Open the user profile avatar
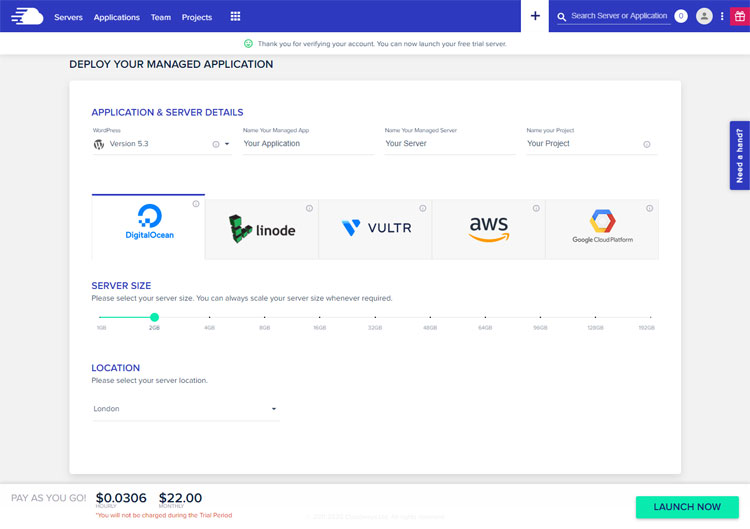Screen dimensions: 750x529 click(x=704, y=16)
